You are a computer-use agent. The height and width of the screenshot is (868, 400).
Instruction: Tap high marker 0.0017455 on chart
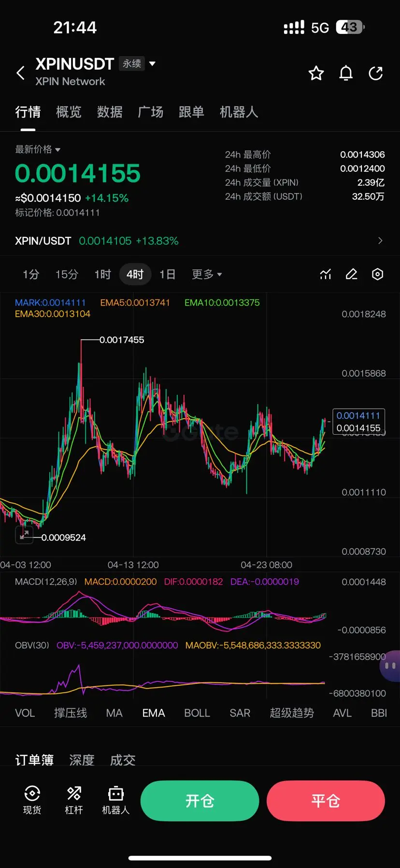[122, 340]
